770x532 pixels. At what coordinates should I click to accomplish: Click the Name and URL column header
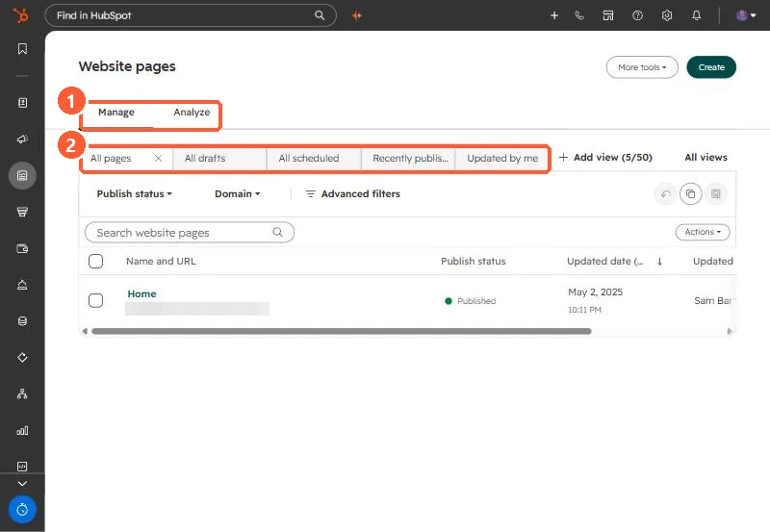pyautogui.click(x=161, y=261)
